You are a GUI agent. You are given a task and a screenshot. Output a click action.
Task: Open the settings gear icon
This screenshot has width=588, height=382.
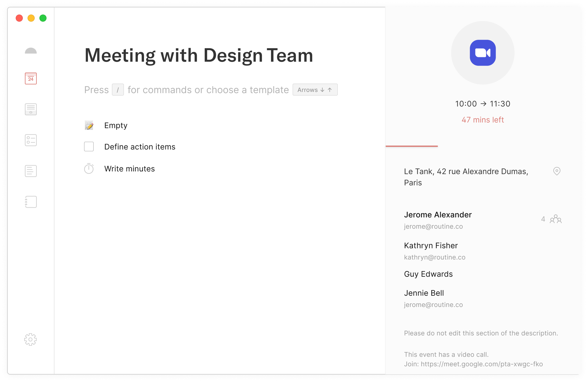tap(31, 339)
